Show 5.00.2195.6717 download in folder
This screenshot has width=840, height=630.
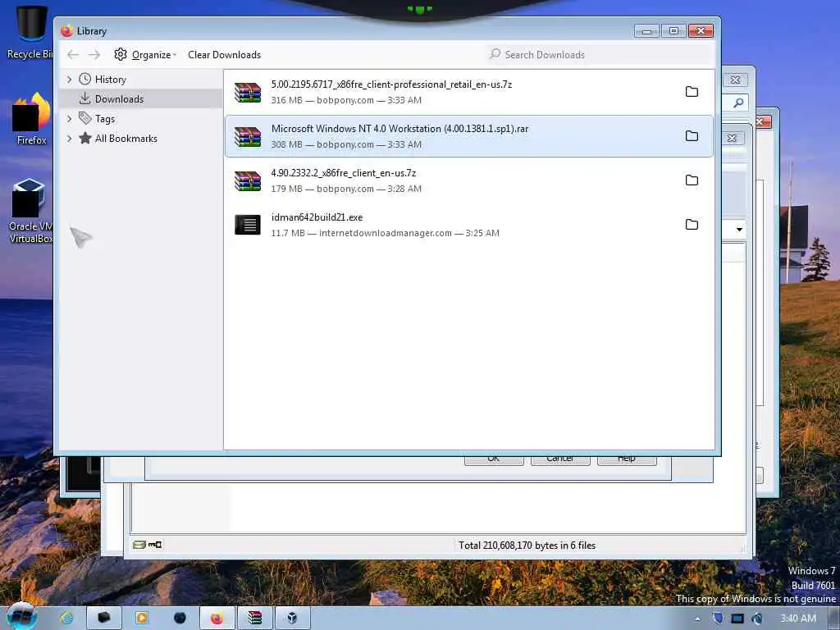pos(692,92)
